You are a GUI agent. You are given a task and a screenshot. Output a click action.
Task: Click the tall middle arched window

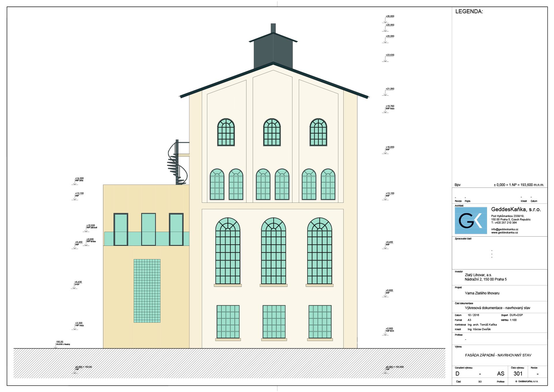click(273, 251)
